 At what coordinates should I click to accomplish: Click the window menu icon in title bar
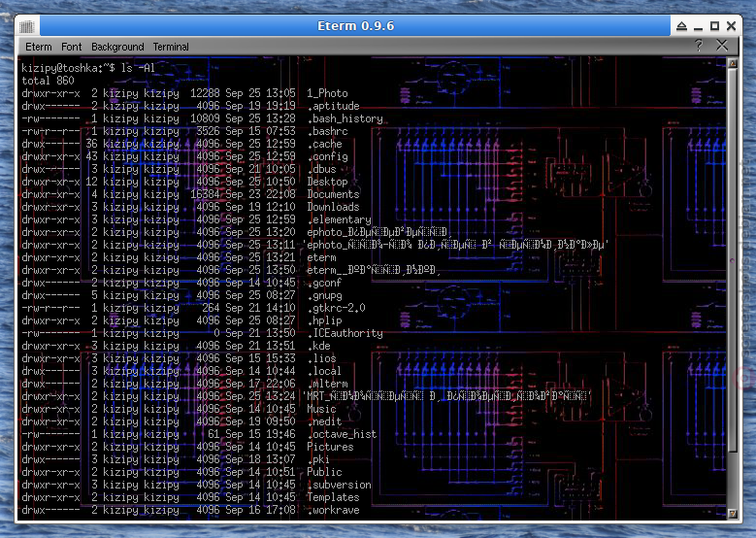[x=26, y=26]
